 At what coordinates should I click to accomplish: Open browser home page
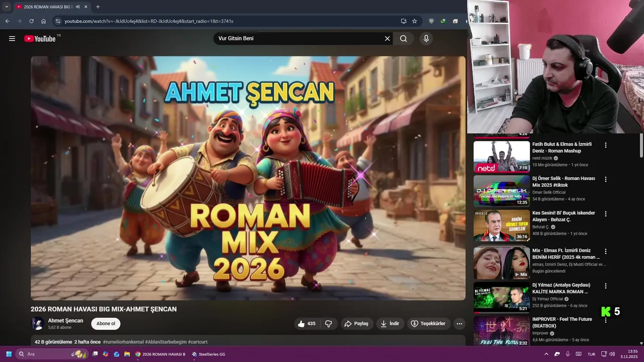pyautogui.click(x=43, y=21)
